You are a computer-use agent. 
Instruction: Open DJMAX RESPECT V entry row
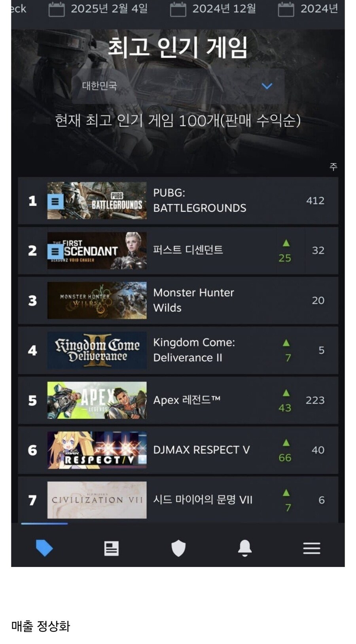point(178,450)
